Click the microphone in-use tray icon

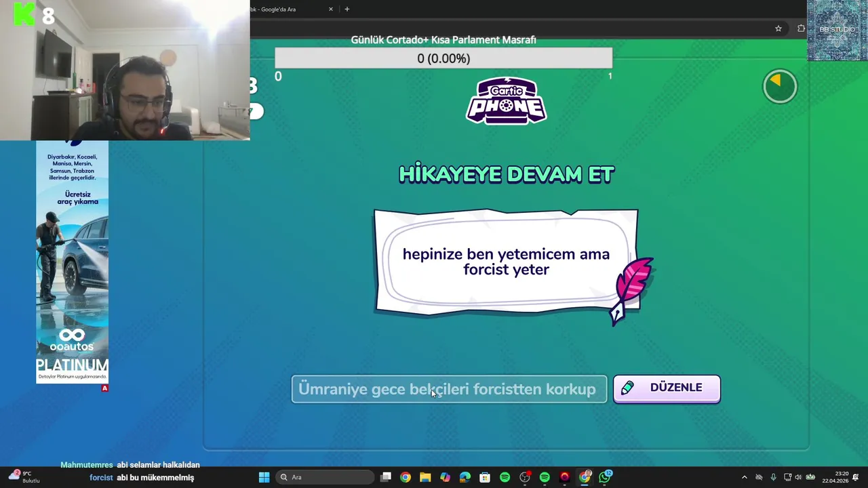tap(773, 477)
